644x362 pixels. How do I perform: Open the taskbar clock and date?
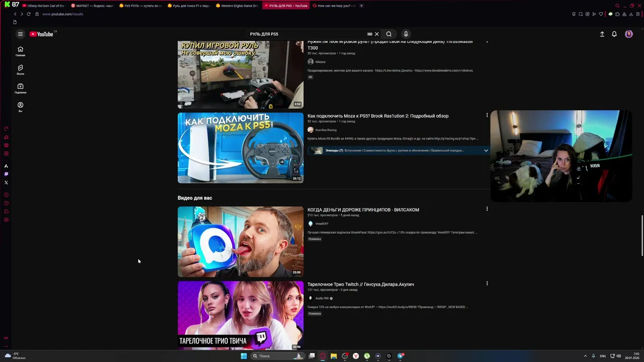click(632, 356)
